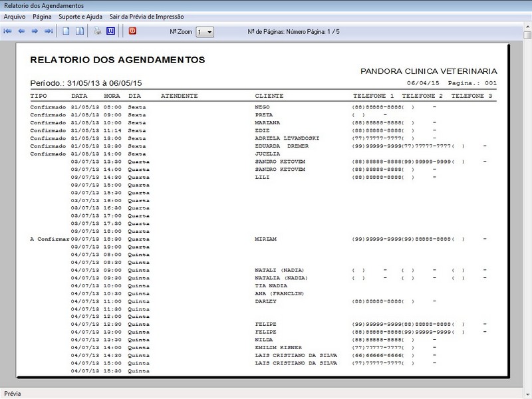Viewport: 532px width, 399px height.
Task: Click client name MARIANA
Action: coord(267,123)
